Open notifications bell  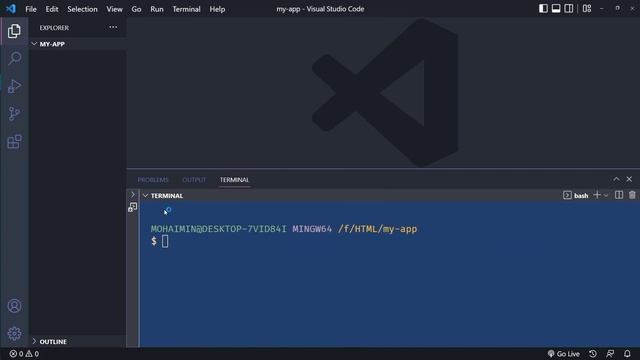coord(627,353)
